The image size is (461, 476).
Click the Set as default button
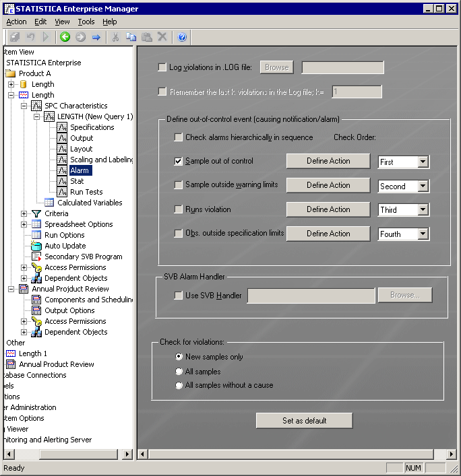point(304,420)
